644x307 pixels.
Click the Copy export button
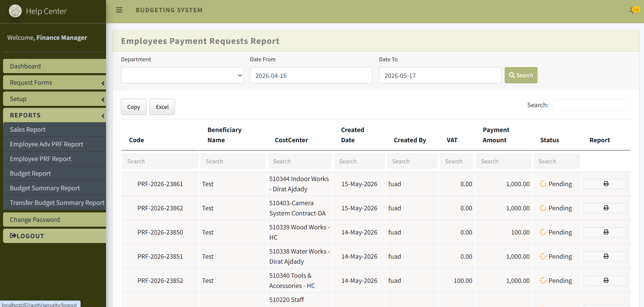click(134, 107)
